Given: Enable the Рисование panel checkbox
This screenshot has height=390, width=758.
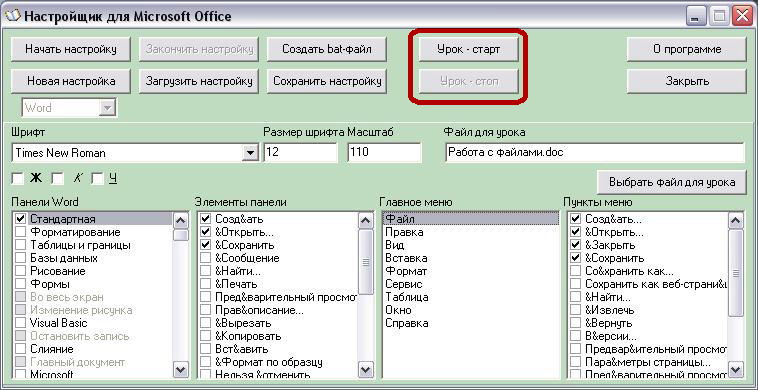Looking at the screenshot, I should tap(20, 271).
